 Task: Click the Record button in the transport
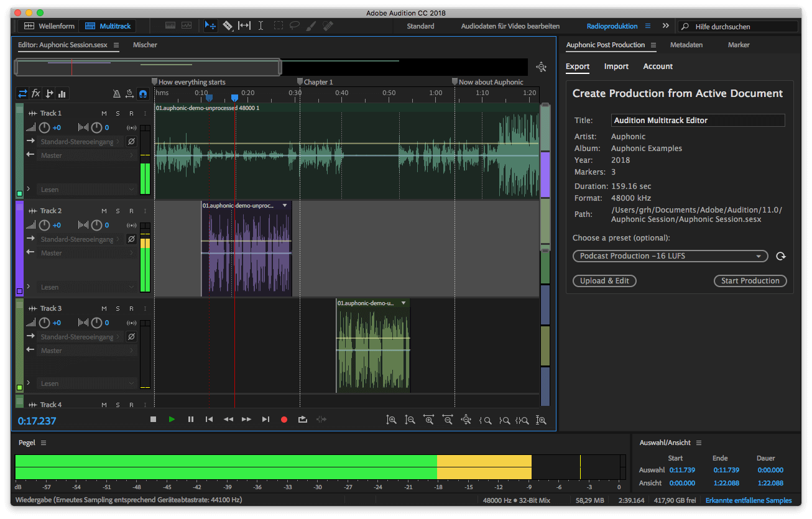pos(284,419)
